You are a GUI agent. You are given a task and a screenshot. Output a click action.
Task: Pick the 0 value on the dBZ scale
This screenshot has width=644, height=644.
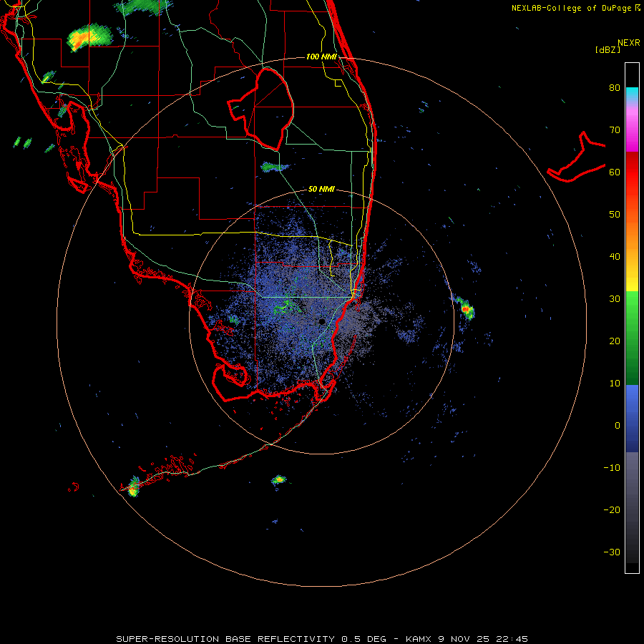click(x=618, y=426)
